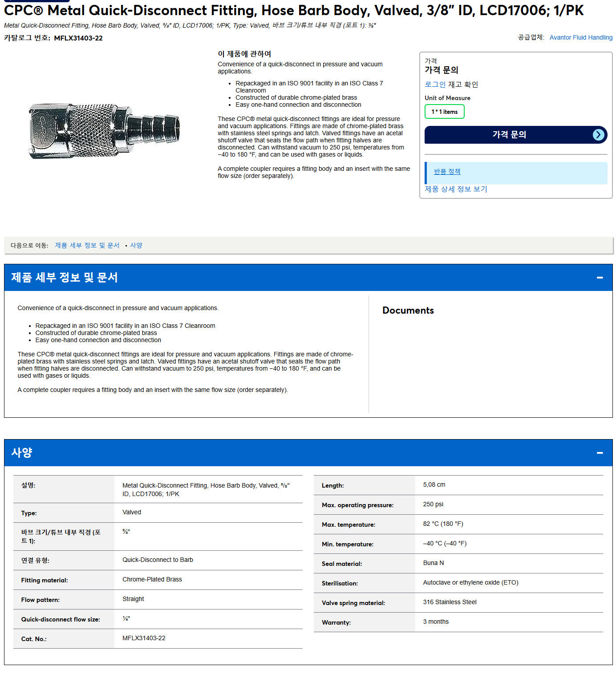The height and width of the screenshot is (674, 616).
Task: Click the 'Buna N' seal material value
Action: point(433,563)
